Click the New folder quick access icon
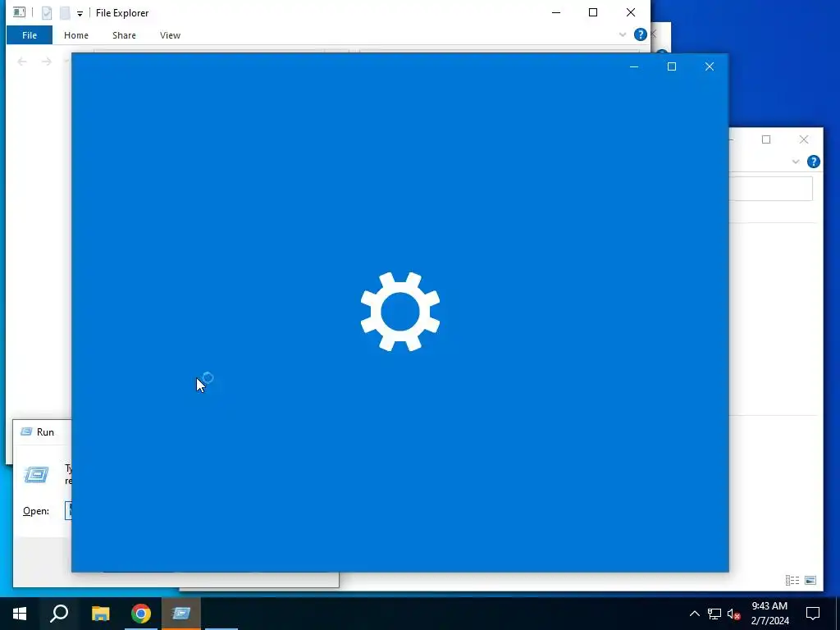The image size is (840, 630). coord(65,13)
